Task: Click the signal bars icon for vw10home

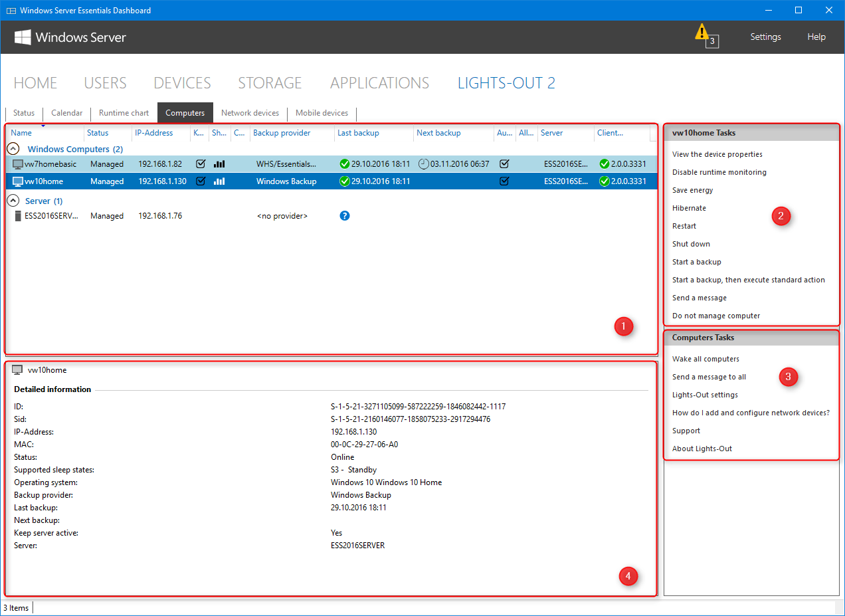Action: coord(219,181)
